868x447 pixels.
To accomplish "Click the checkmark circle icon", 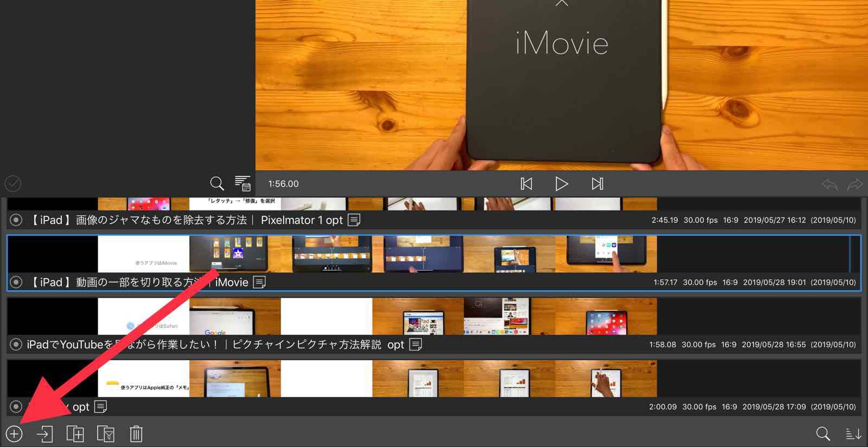I will pyautogui.click(x=13, y=183).
